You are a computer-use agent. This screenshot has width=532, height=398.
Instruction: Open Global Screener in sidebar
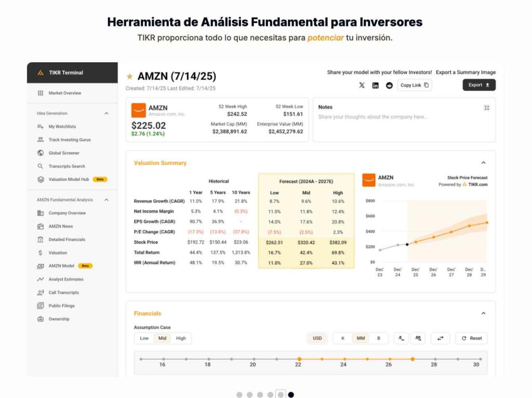pos(64,153)
